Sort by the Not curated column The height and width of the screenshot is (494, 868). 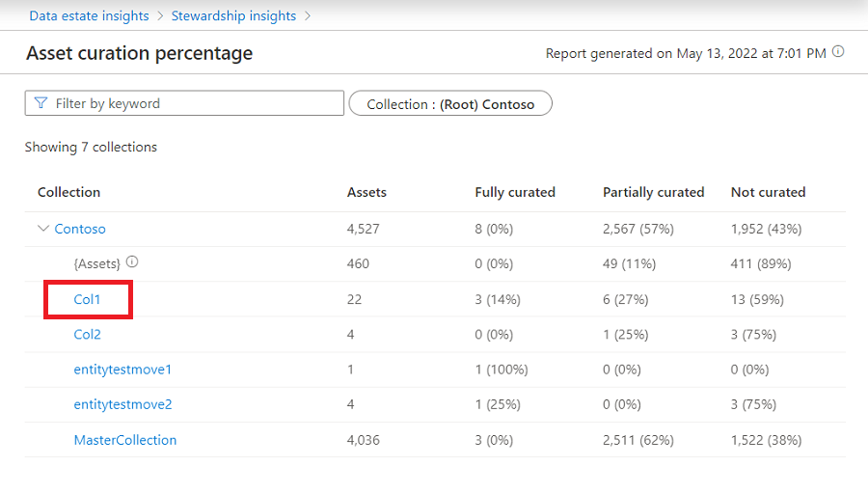click(768, 192)
